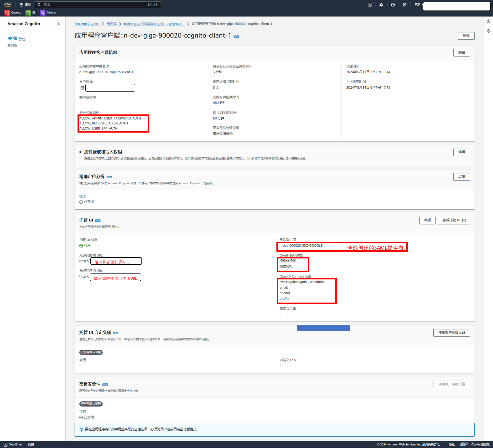Open the 信息 link beside 精确定位分析

[x=109, y=177]
